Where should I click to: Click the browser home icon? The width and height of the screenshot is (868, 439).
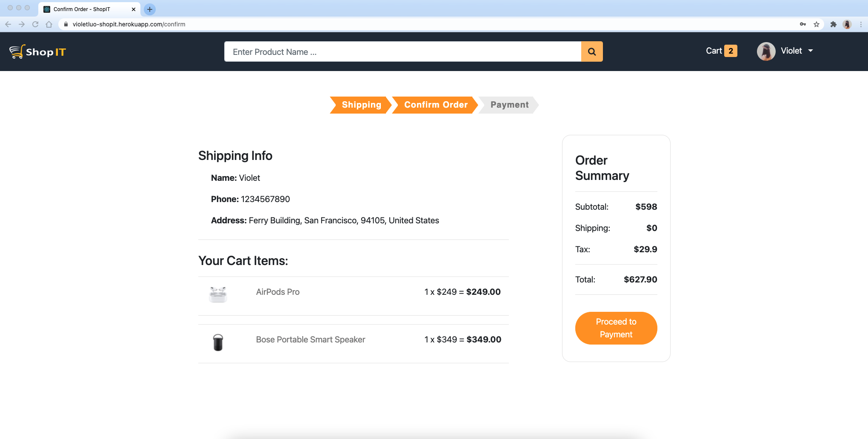click(49, 24)
